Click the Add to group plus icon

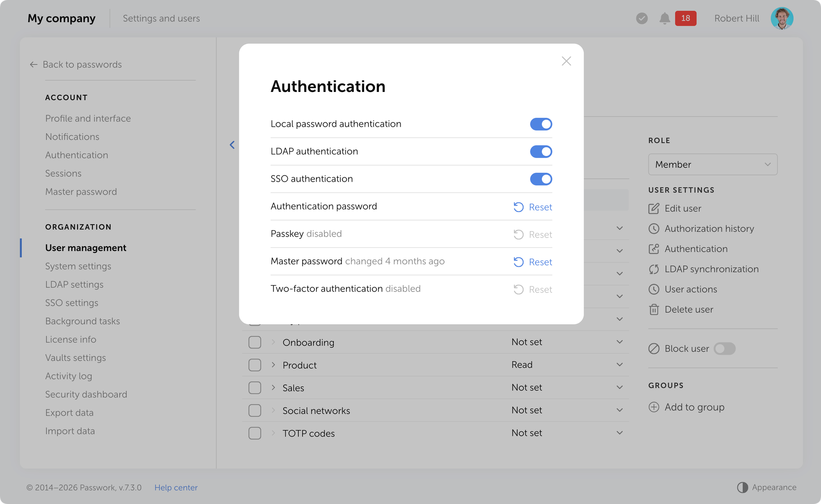(654, 407)
